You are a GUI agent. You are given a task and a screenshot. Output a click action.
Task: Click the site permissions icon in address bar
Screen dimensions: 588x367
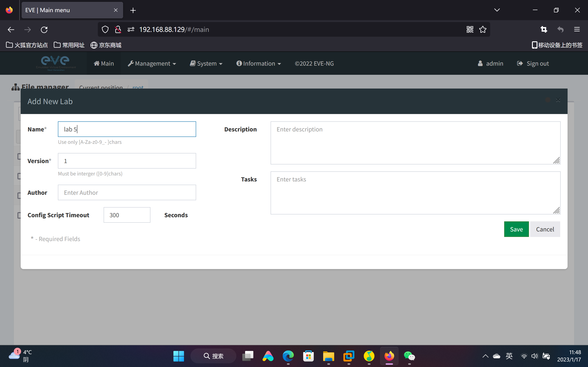[x=131, y=29]
